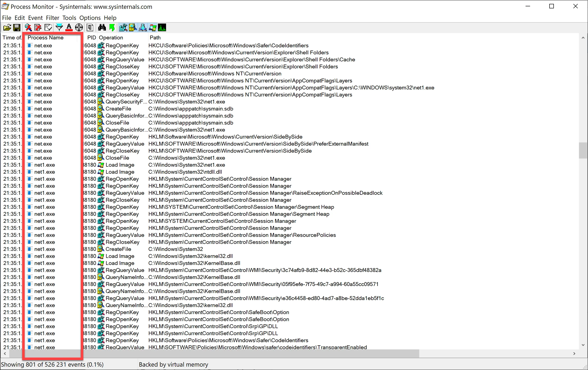Image resolution: width=588 pixels, height=370 pixels.
Task: Click the Backed by virtual memory status text
Action: pyautogui.click(x=173, y=364)
